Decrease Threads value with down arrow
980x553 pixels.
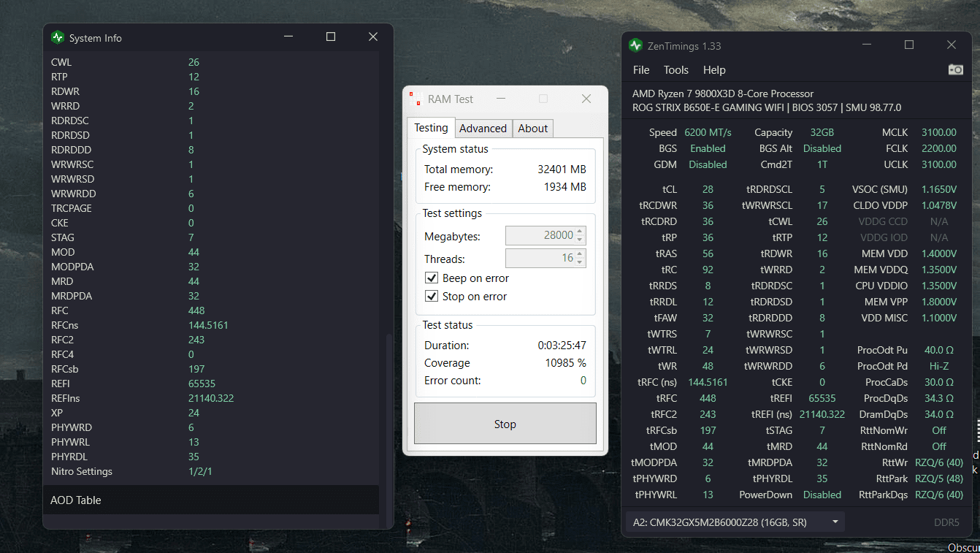pos(580,262)
